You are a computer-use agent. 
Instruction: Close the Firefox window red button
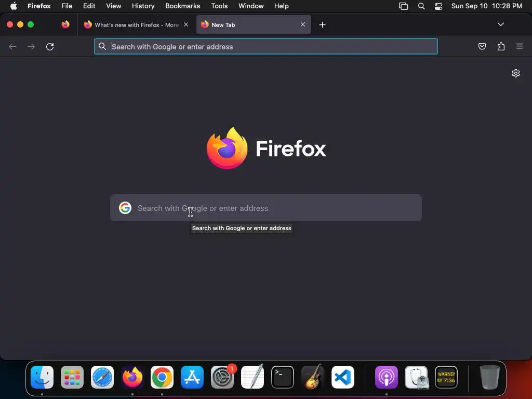(x=10, y=24)
